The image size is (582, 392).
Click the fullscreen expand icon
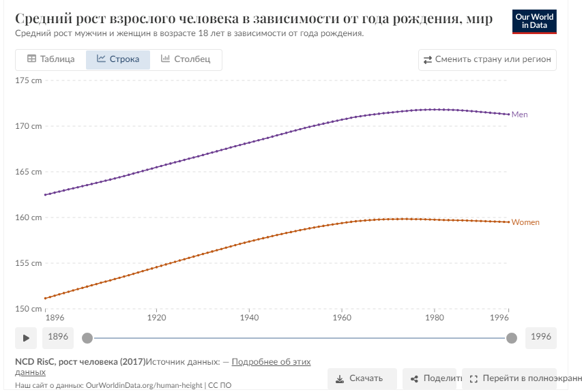(474, 378)
